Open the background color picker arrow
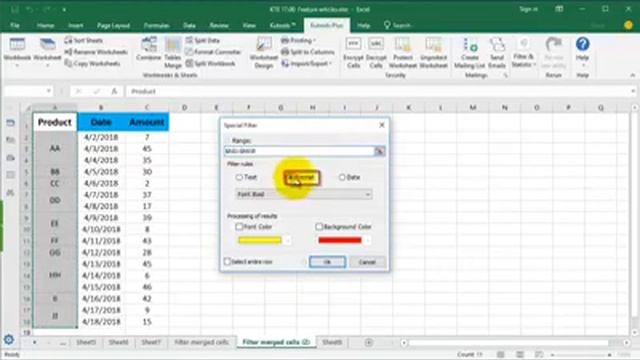The image size is (640, 360). pyautogui.click(x=367, y=240)
